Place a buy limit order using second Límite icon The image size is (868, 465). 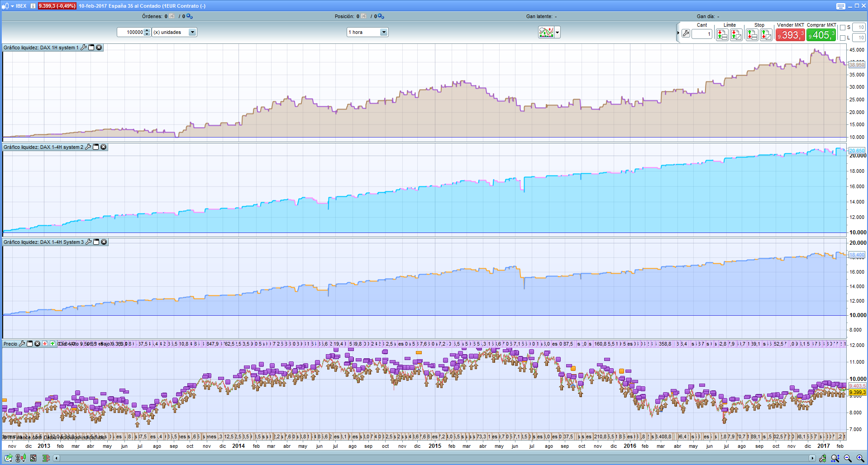pos(736,34)
